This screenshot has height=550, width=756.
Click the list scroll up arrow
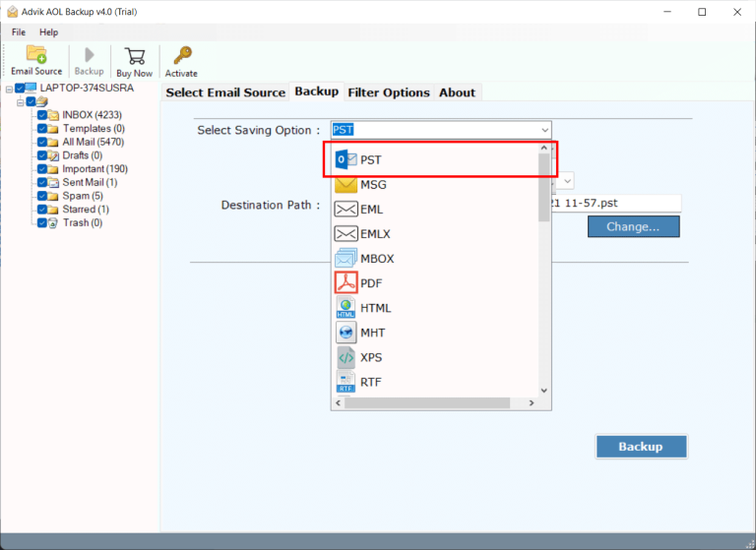pos(544,148)
